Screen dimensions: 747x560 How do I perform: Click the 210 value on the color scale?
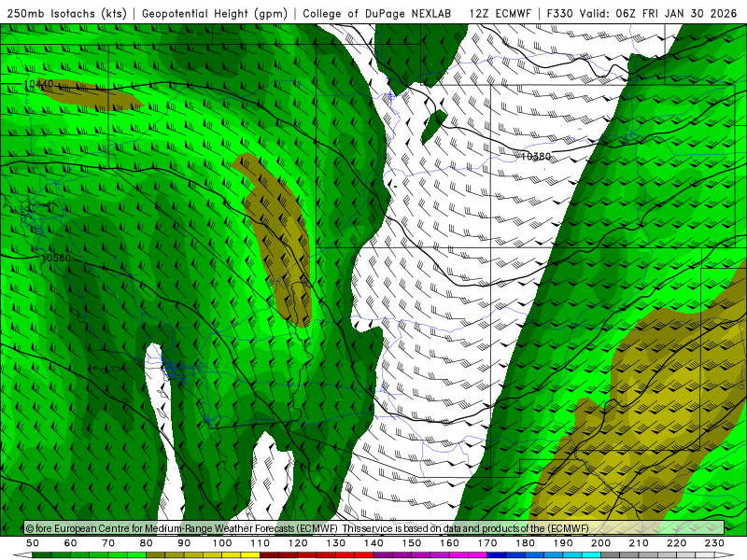(639, 543)
